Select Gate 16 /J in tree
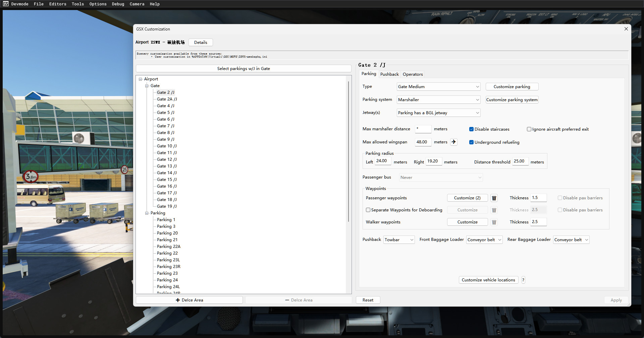The image size is (644, 338). pos(167,186)
